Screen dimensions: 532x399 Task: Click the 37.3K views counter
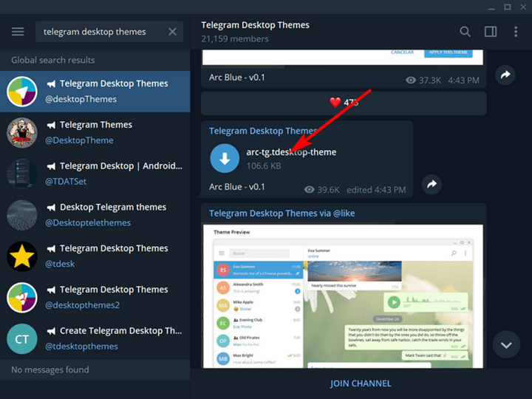[x=423, y=81]
